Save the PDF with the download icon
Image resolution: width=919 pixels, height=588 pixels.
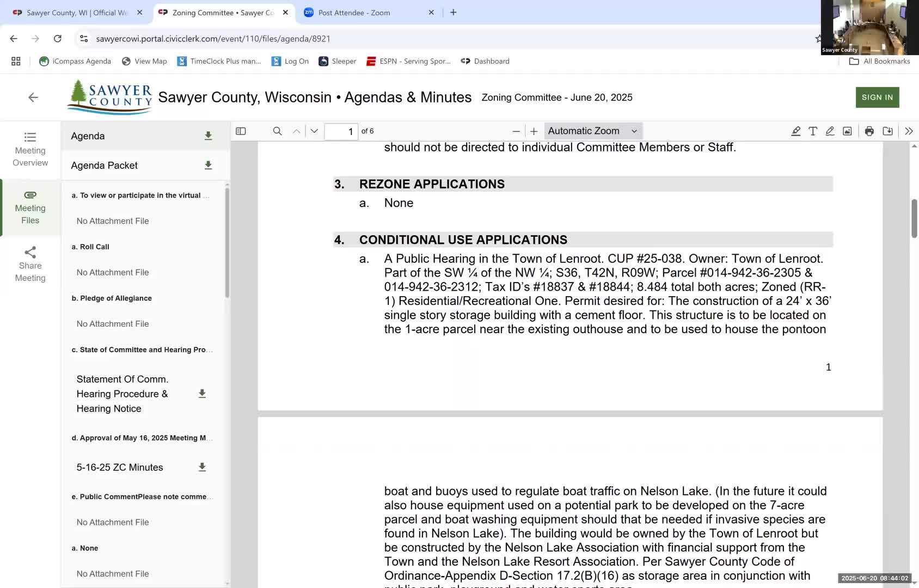pos(887,131)
